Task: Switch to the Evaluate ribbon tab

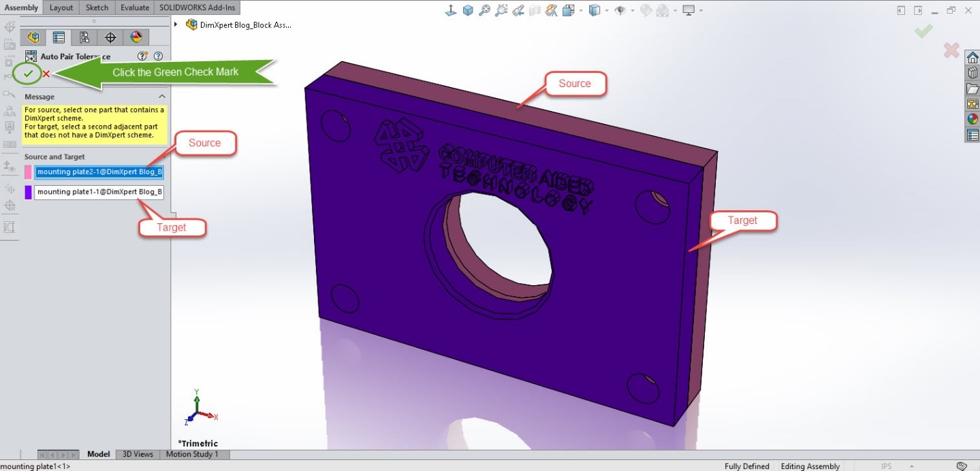Action: (x=135, y=7)
